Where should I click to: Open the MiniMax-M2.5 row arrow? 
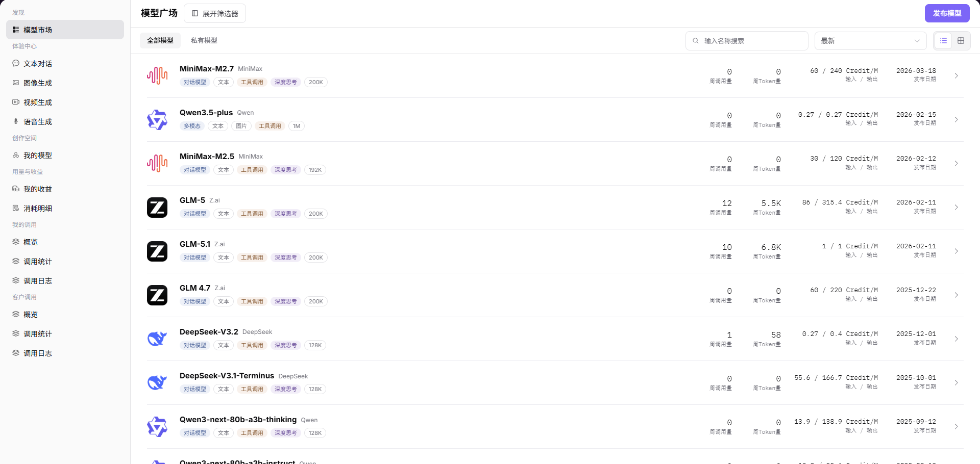tap(956, 163)
